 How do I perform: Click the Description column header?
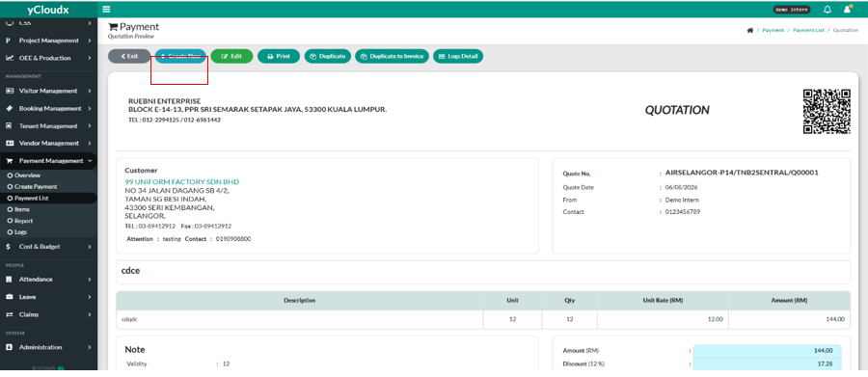[x=300, y=301]
